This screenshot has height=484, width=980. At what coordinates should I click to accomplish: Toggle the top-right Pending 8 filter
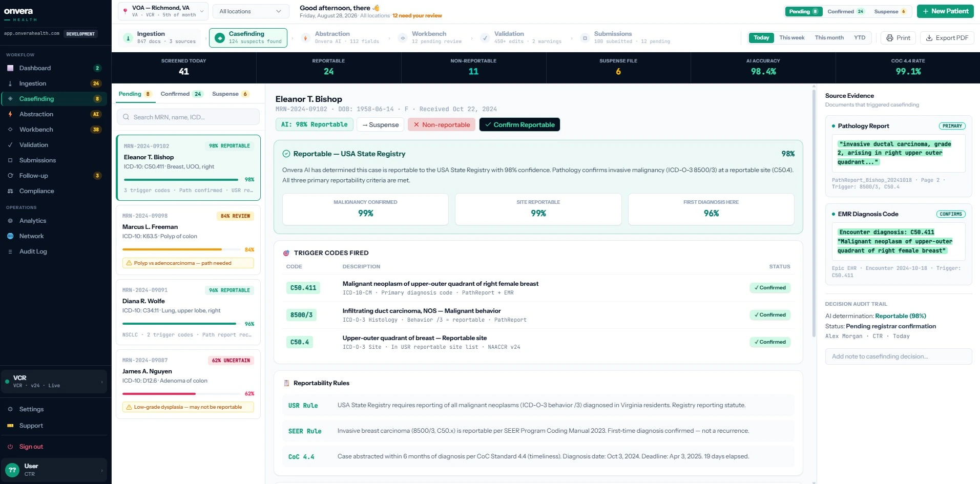(803, 11)
